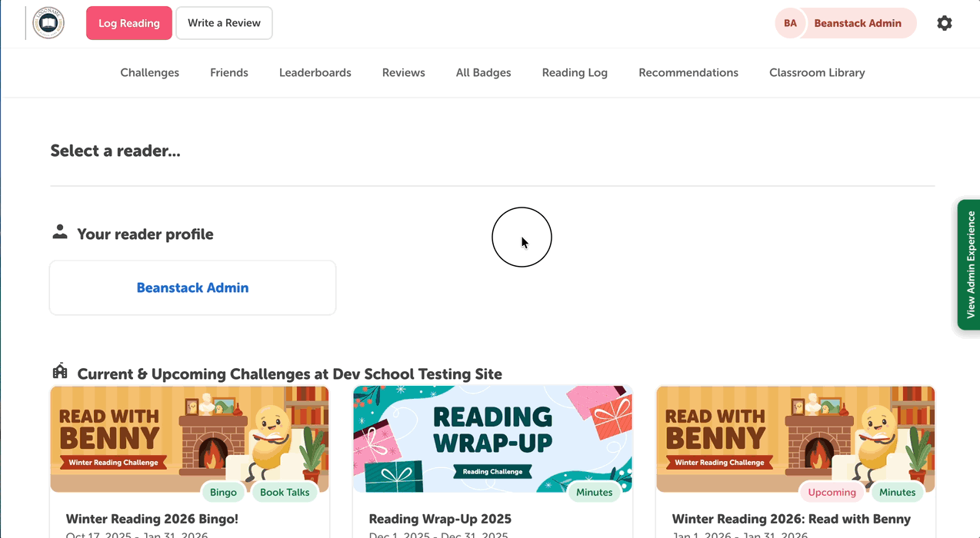Open the Reading Log tab
The image size is (980, 538).
(575, 73)
